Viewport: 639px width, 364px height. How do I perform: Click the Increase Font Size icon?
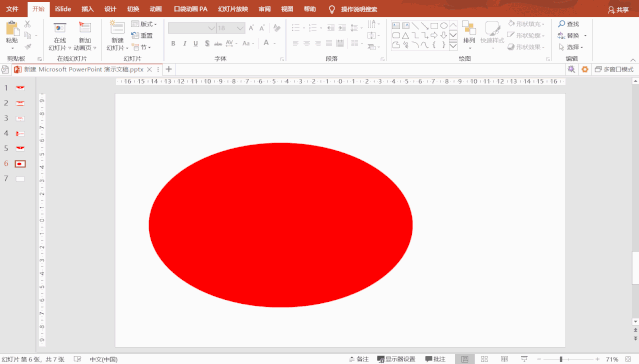click(251, 28)
